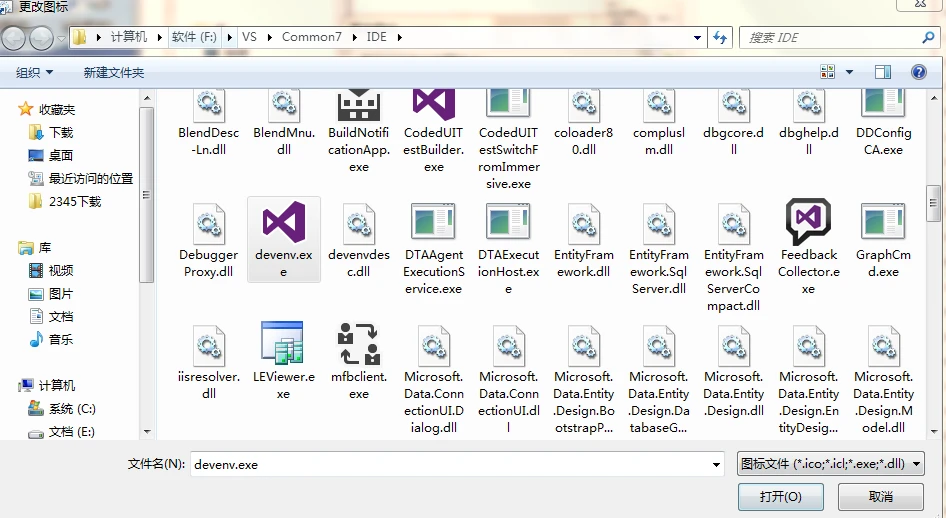Expand breadcrumb arrow after Common7
946x518 pixels.
(354, 37)
